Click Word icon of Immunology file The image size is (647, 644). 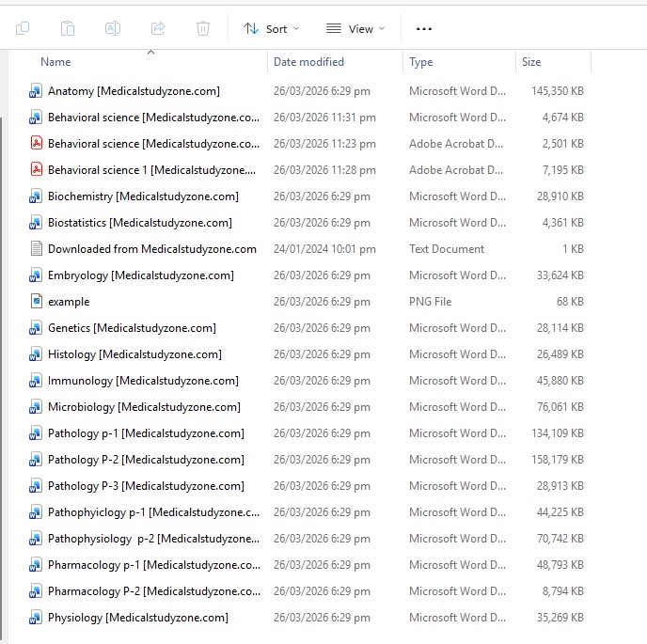pyautogui.click(x=36, y=381)
